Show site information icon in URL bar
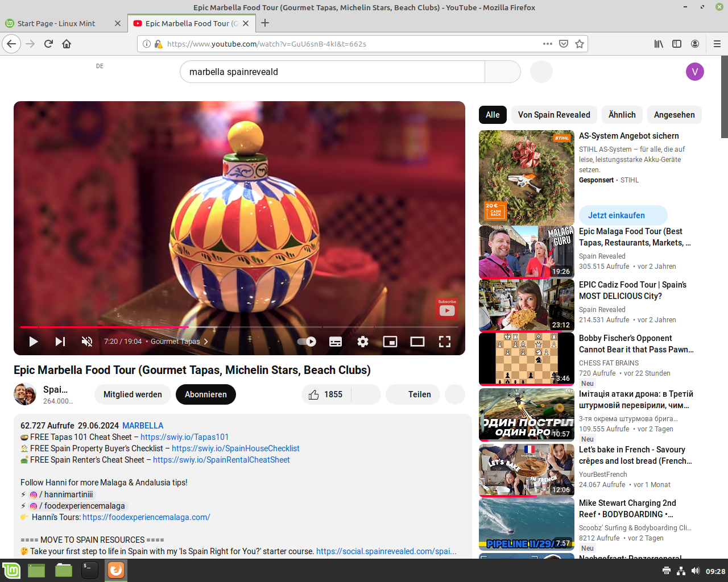 point(146,44)
